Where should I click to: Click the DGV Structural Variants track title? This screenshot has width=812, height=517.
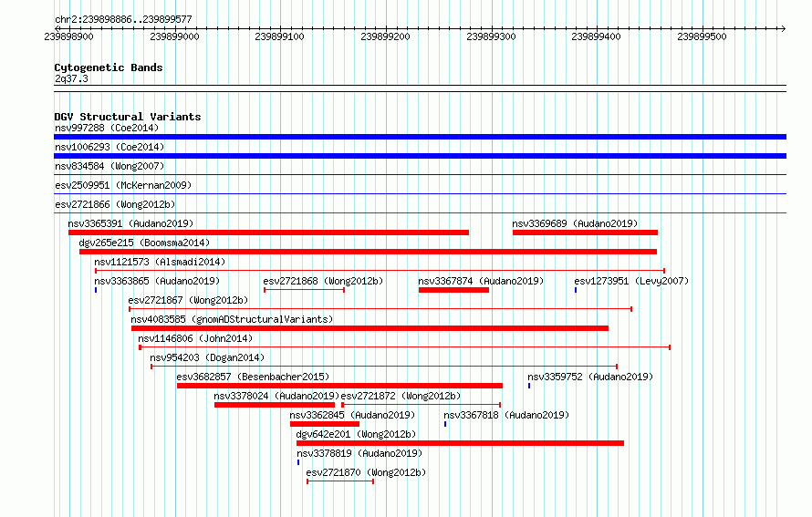(128, 117)
